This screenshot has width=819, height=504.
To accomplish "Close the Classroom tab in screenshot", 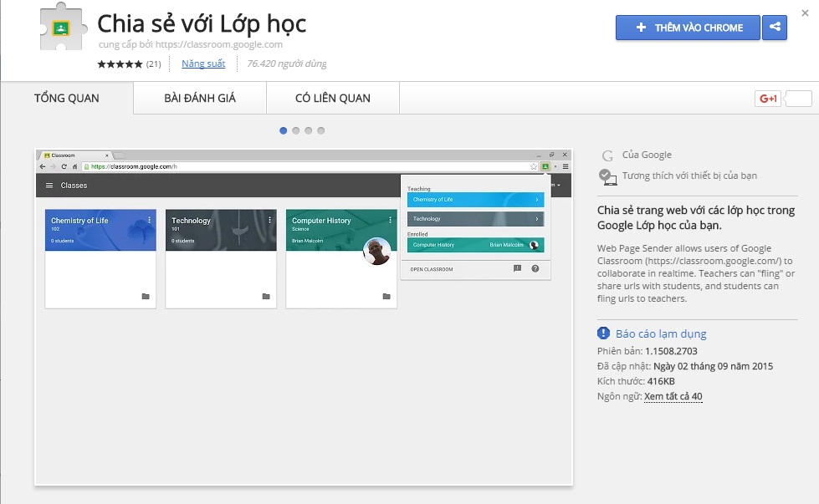I will point(106,155).
